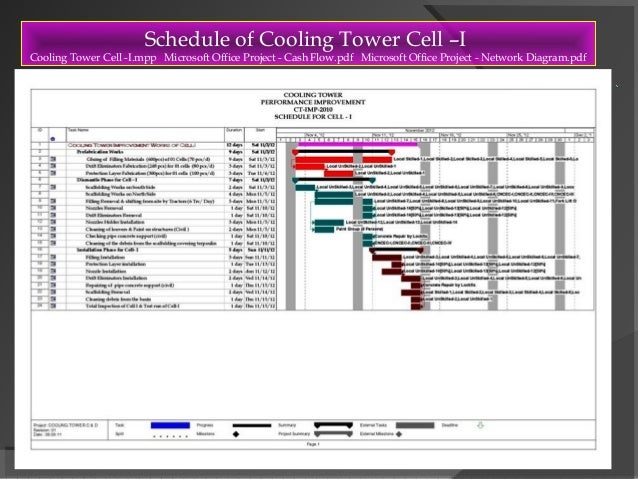Image resolution: width=638 pixels, height=479 pixels.
Task: Click the black Progress bar legend swatch
Action: [x=252, y=425]
